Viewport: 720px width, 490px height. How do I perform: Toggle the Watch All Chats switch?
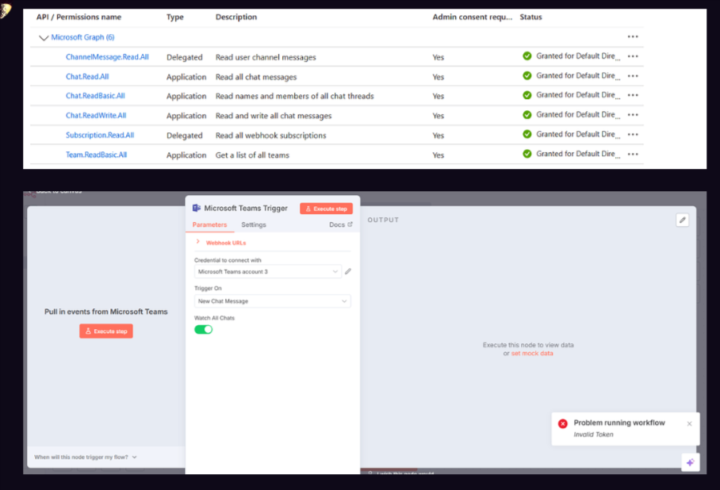[x=203, y=330]
